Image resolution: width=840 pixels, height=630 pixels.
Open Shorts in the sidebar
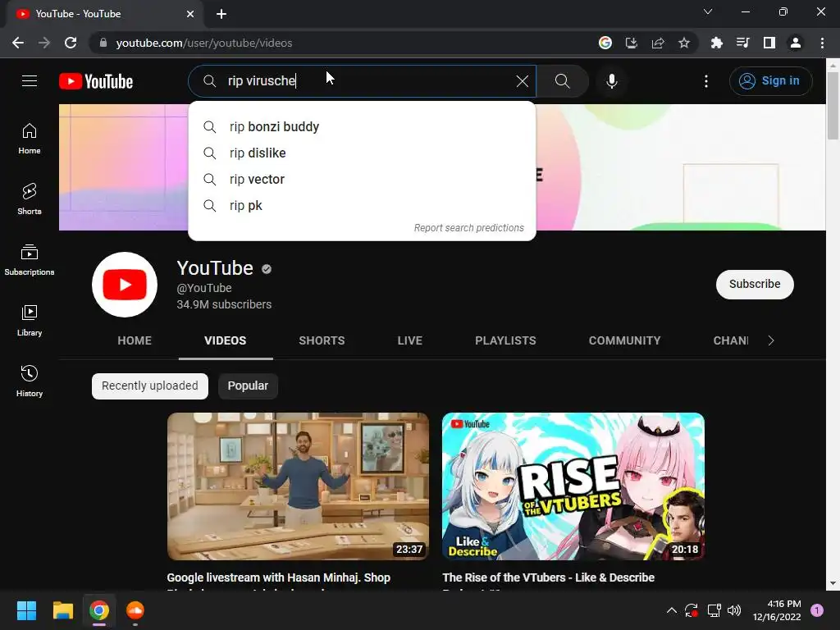[30, 199]
